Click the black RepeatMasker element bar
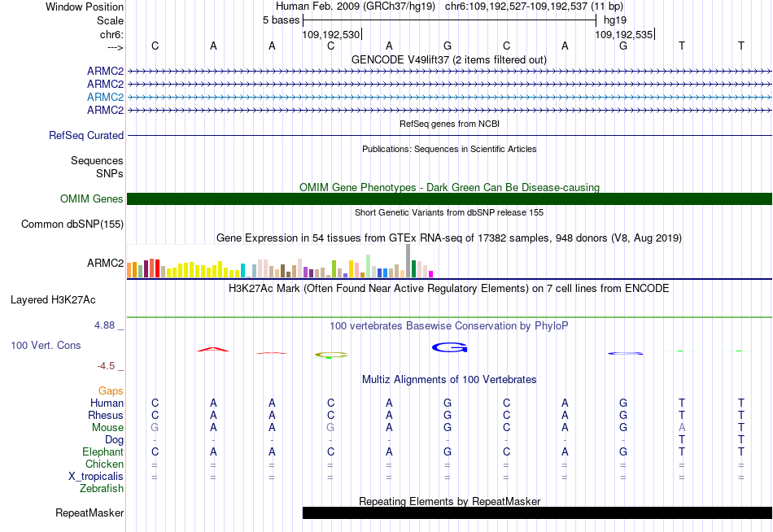The image size is (773, 532). 537,512
